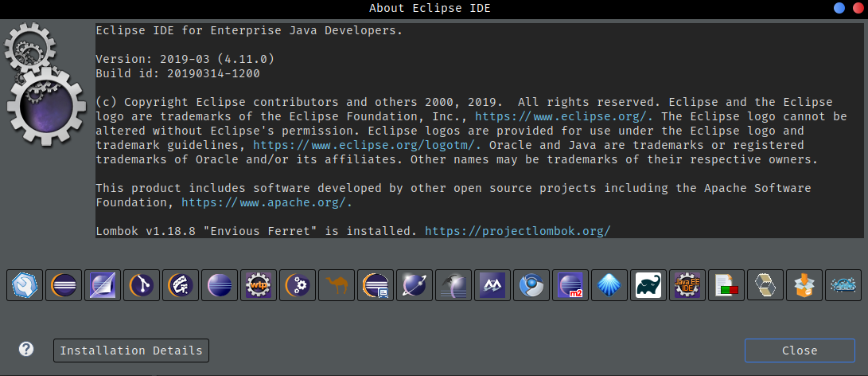Open the m2 Maven feature icon
Screen dimensions: 868x376
(x=570, y=285)
